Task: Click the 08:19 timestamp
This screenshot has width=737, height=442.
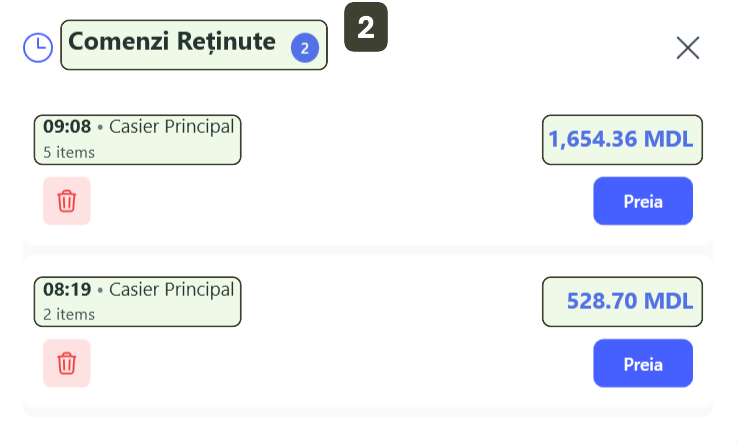Action: pos(67,289)
